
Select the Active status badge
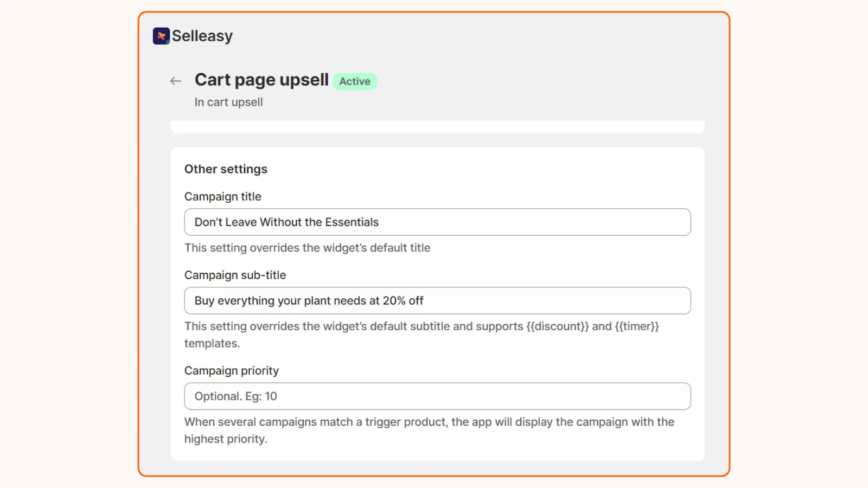coord(354,81)
